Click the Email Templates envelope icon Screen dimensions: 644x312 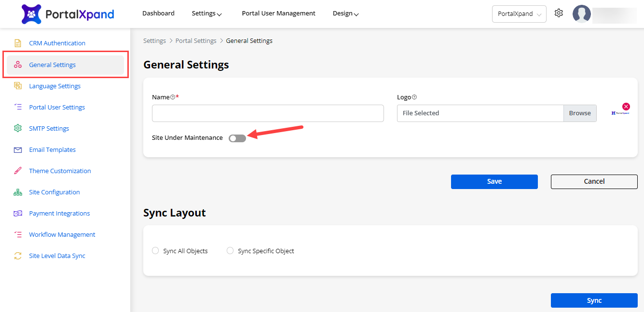pos(18,150)
